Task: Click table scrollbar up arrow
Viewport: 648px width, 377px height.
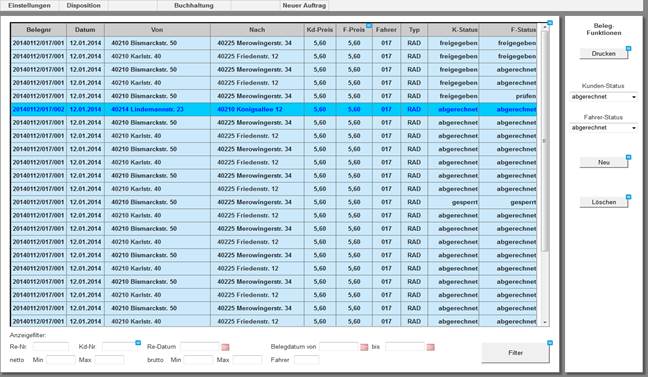Action: coord(545,27)
